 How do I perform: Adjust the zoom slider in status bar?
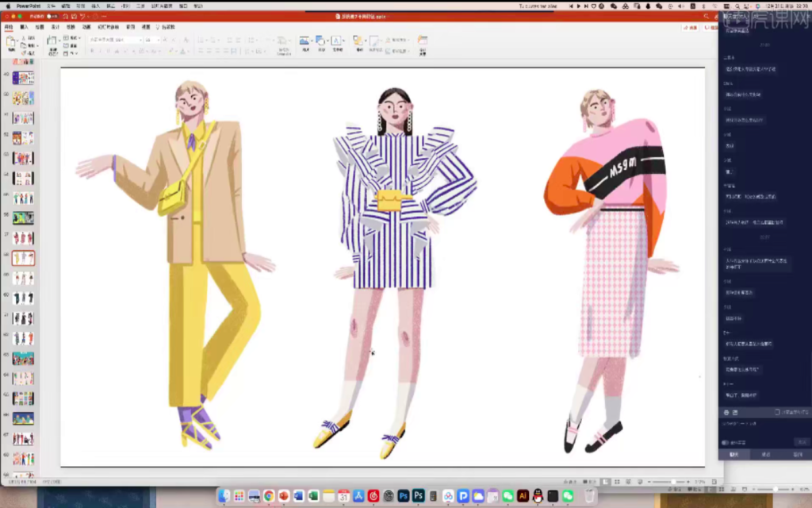[x=672, y=482]
